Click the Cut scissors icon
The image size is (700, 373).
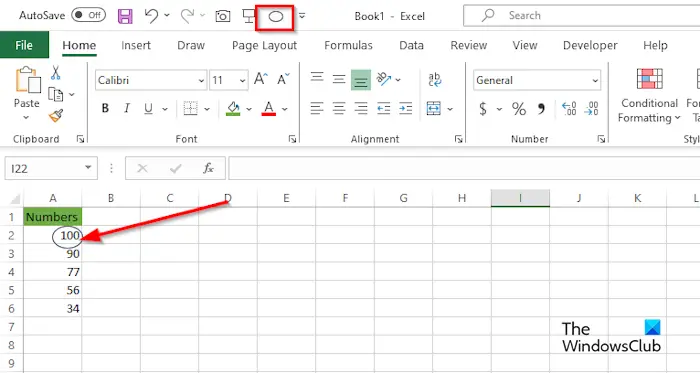[x=55, y=73]
